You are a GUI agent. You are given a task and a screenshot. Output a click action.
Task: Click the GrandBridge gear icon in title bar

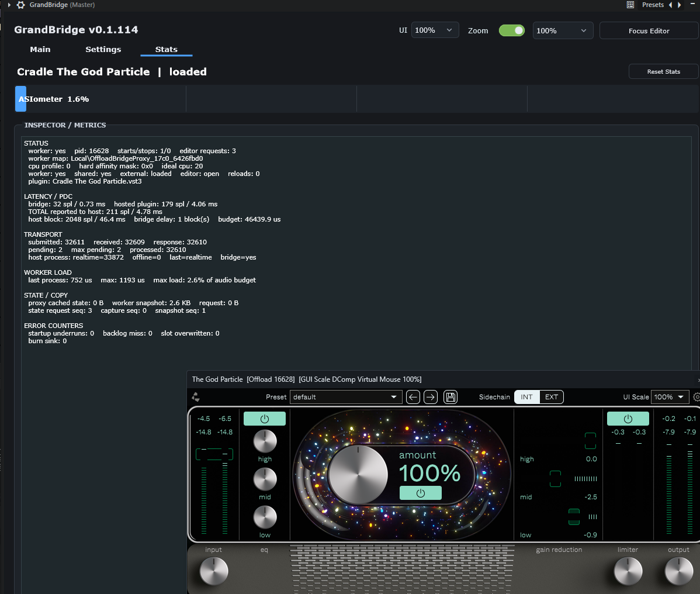(20, 5)
